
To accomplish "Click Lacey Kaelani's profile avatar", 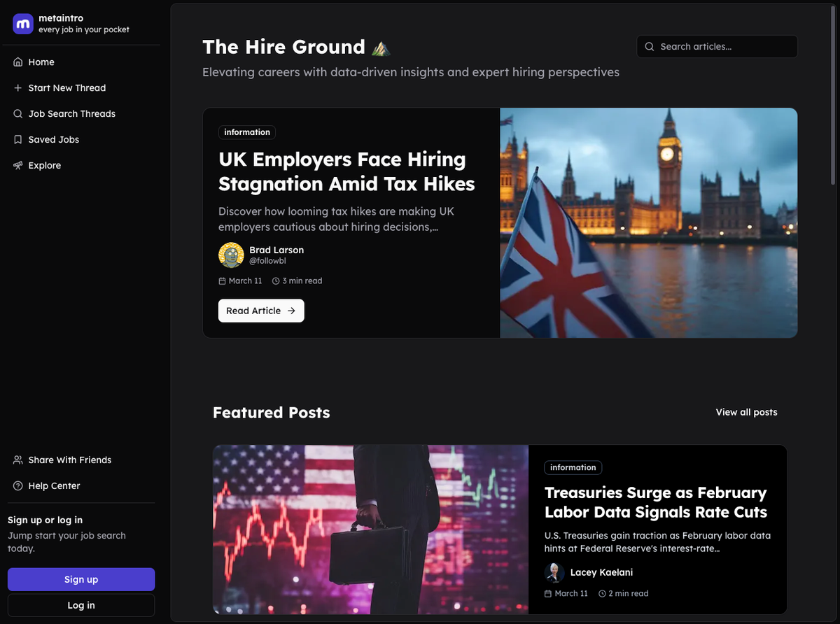I will tap(554, 572).
